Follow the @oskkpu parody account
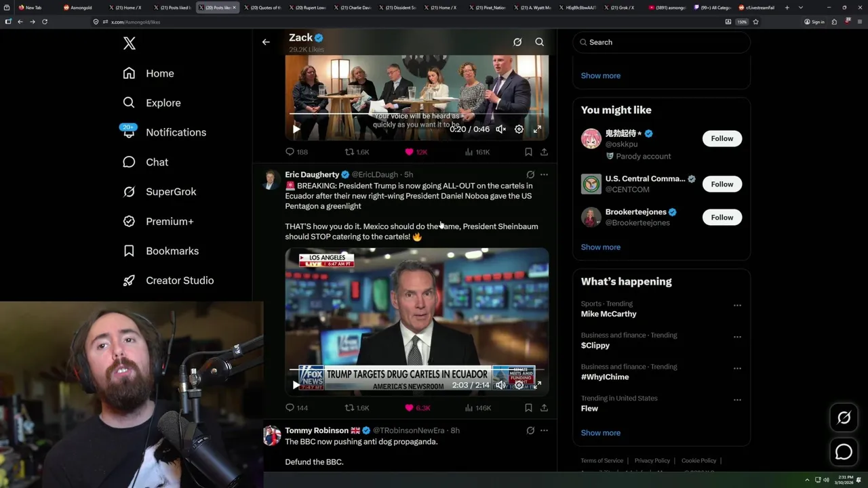The height and width of the screenshot is (488, 868). (722, 138)
